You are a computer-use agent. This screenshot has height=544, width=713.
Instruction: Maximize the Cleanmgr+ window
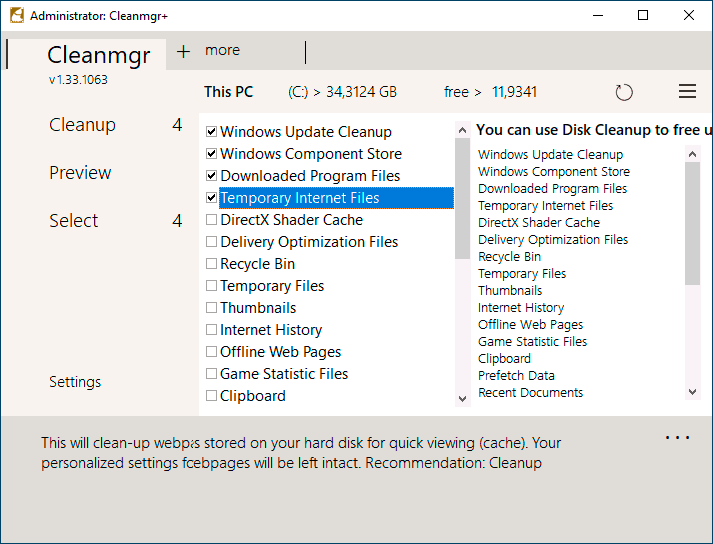pyautogui.click(x=643, y=15)
